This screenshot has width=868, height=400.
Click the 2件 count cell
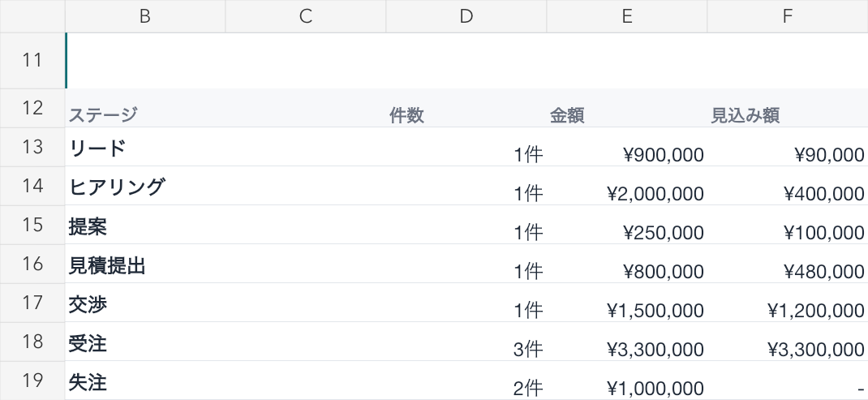coord(466,380)
